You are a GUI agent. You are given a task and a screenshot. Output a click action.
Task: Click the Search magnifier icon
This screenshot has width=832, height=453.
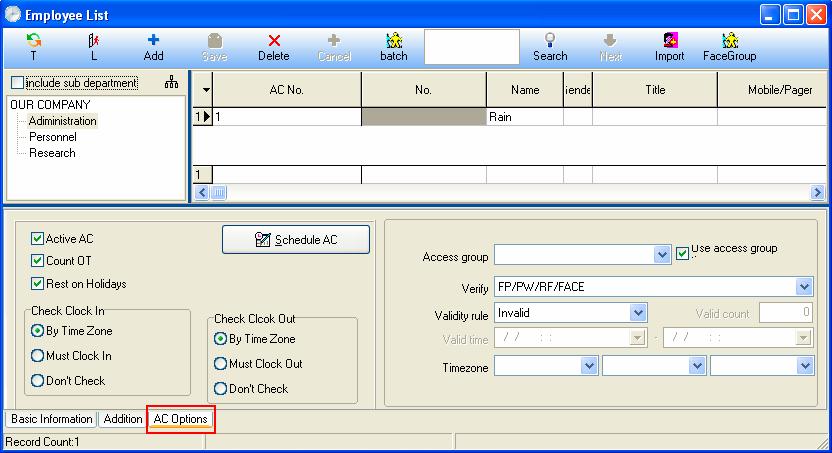(x=550, y=40)
